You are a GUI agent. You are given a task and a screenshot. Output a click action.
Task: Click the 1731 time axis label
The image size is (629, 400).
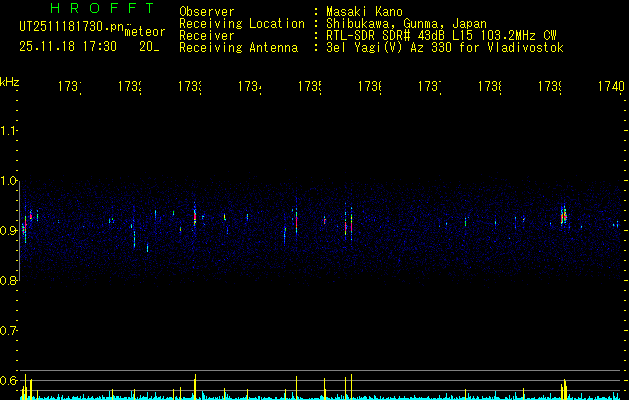tap(70, 86)
